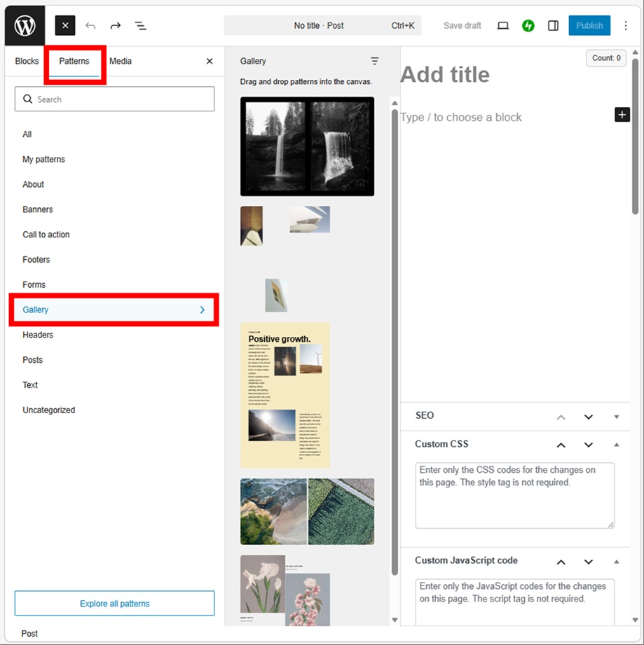This screenshot has width=644, height=645.
Task: Expand the SEO panel toggle triangle
Action: [617, 417]
